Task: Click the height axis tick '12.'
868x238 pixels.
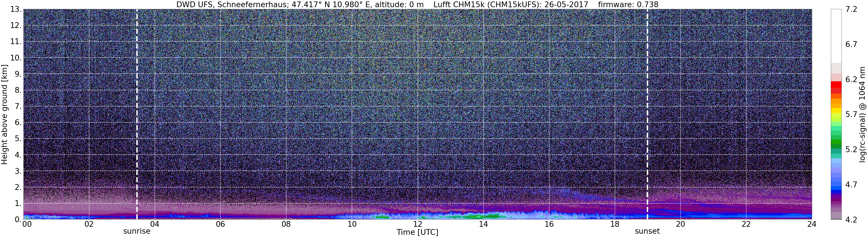Action: [x=16, y=25]
